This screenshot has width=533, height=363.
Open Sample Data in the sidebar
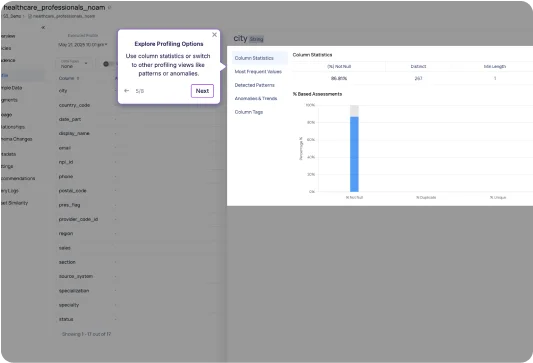12,88
